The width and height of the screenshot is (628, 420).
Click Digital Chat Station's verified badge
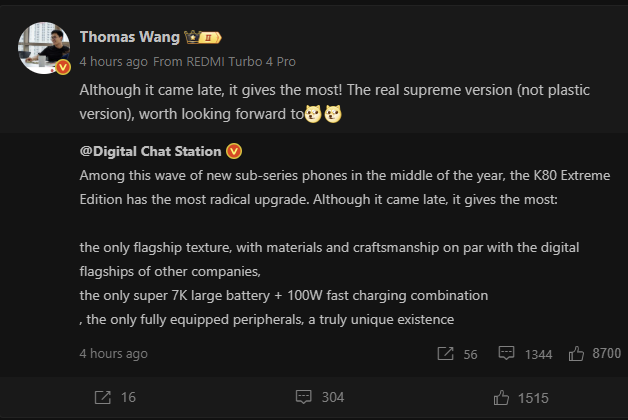[235, 151]
